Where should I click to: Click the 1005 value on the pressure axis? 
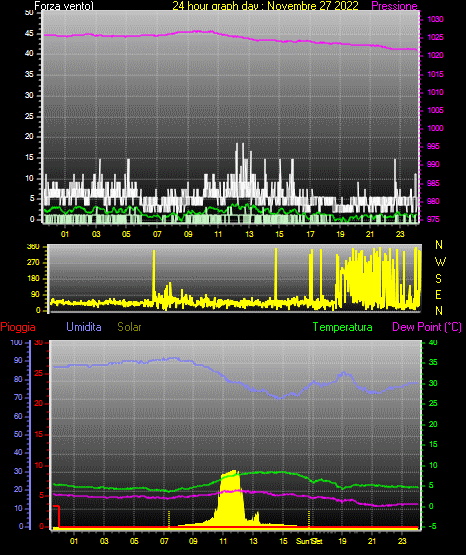435,110
